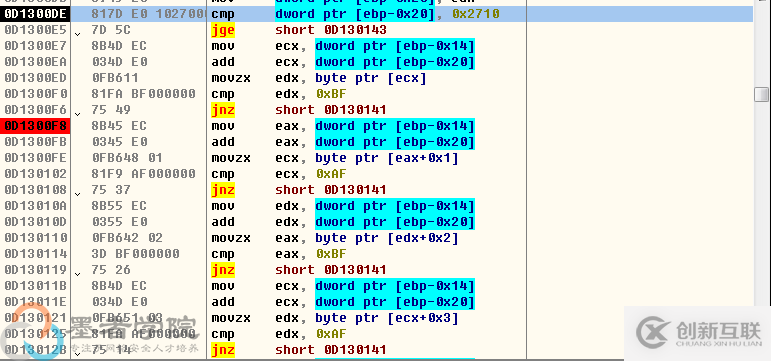Screen dimensions: 771x361
Task: Click the jump arrow marker beside 75 26
Action: click(x=77, y=274)
